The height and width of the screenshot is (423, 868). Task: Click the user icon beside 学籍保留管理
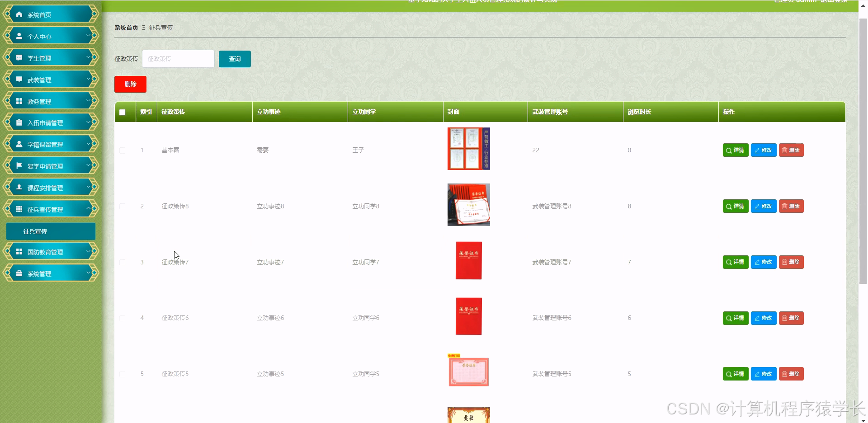pos(19,144)
